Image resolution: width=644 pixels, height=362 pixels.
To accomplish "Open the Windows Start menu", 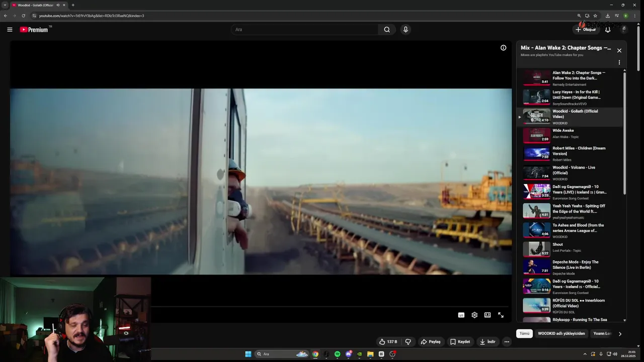I will pos(248,354).
